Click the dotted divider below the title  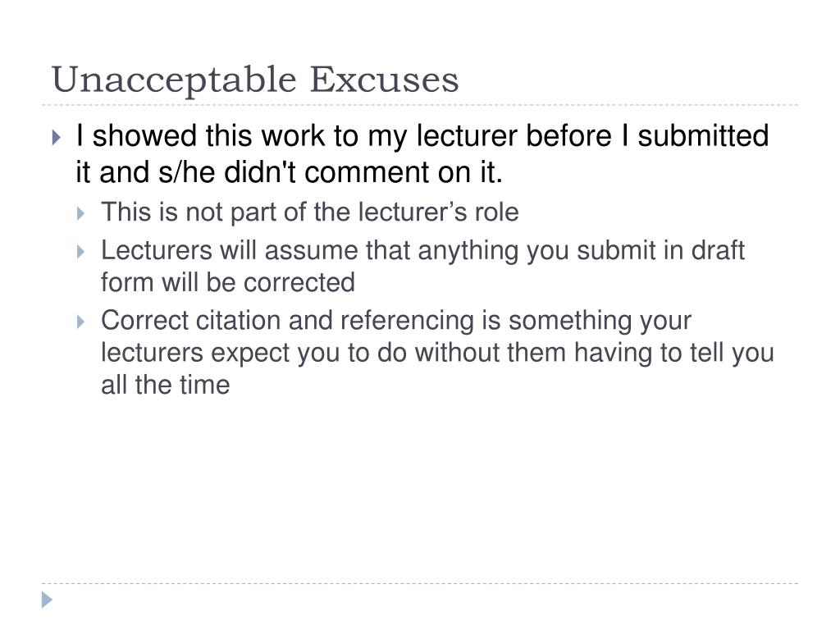420,105
